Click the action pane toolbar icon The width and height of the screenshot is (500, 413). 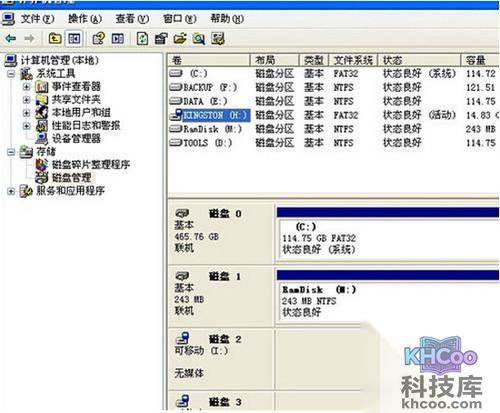[118, 39]
